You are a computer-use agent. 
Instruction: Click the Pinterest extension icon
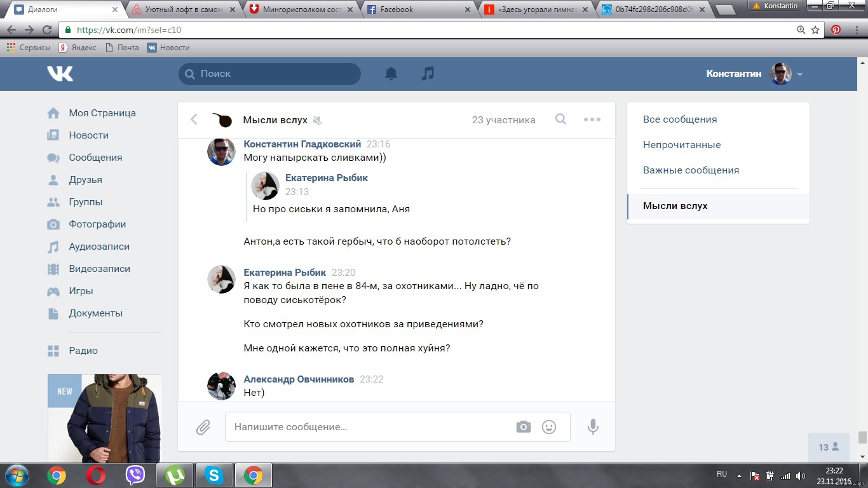pyautogui.click(x=836, y=29)
